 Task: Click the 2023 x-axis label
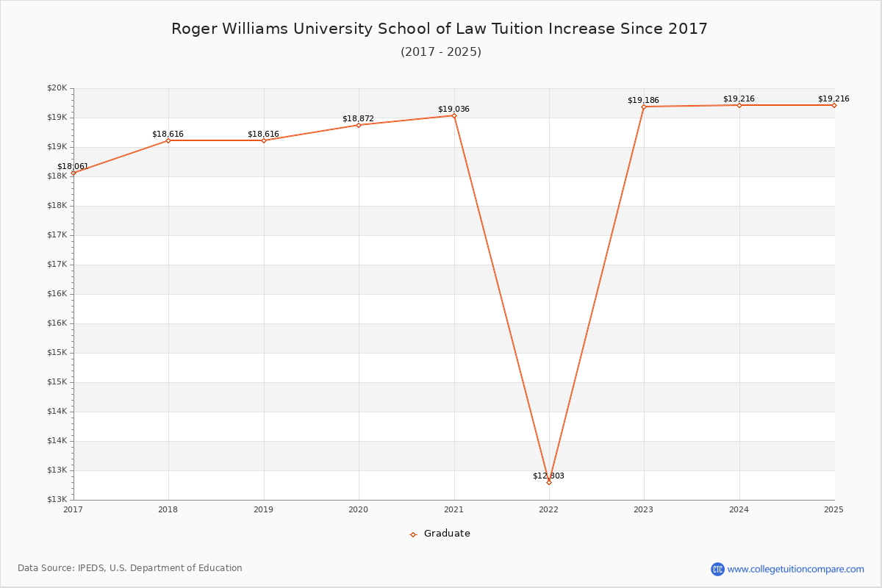644,509
